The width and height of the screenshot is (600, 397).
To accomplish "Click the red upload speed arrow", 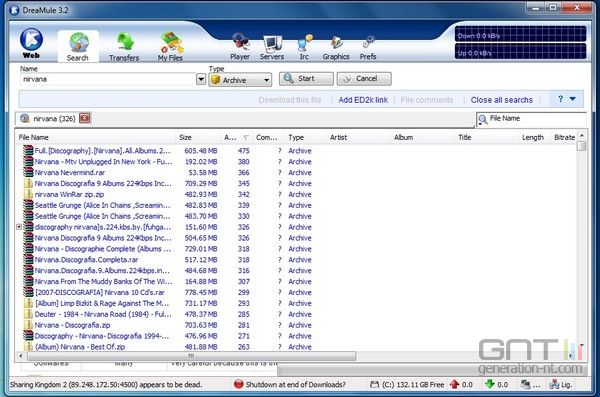I will (454, 384).
